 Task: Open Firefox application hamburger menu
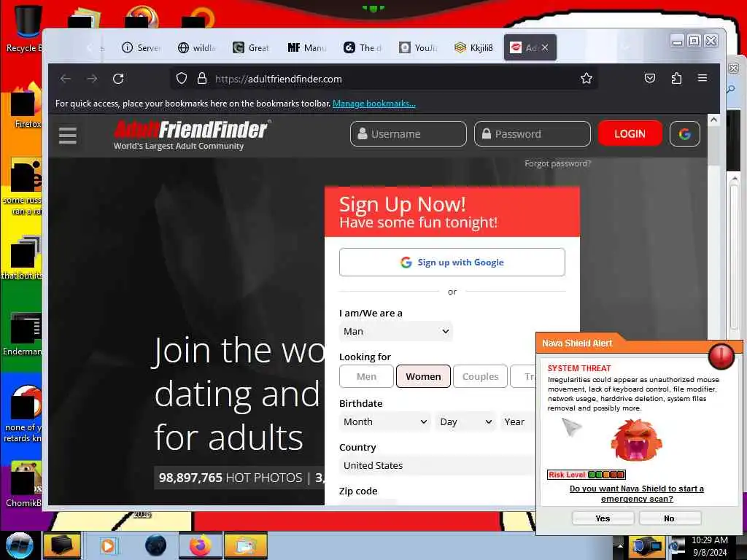point(703,77)
